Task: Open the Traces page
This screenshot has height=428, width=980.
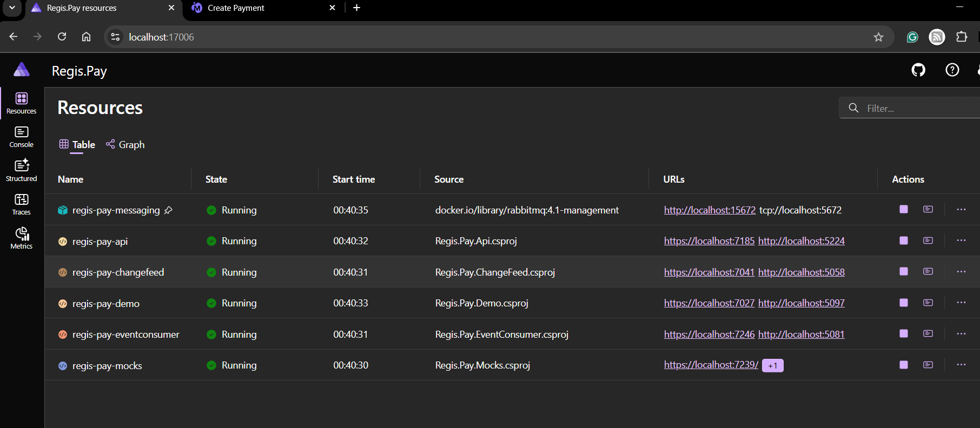Action: (x=22, y=205)
